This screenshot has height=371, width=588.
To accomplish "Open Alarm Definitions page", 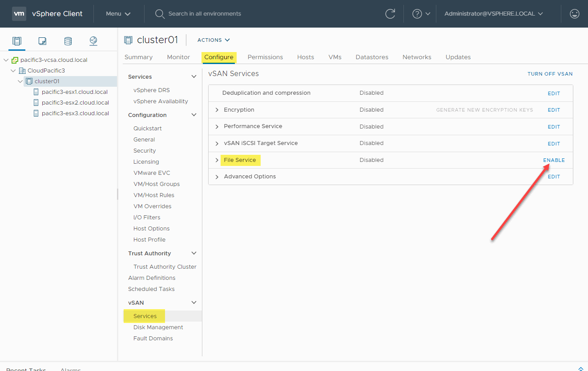I will tap(152, 278).
